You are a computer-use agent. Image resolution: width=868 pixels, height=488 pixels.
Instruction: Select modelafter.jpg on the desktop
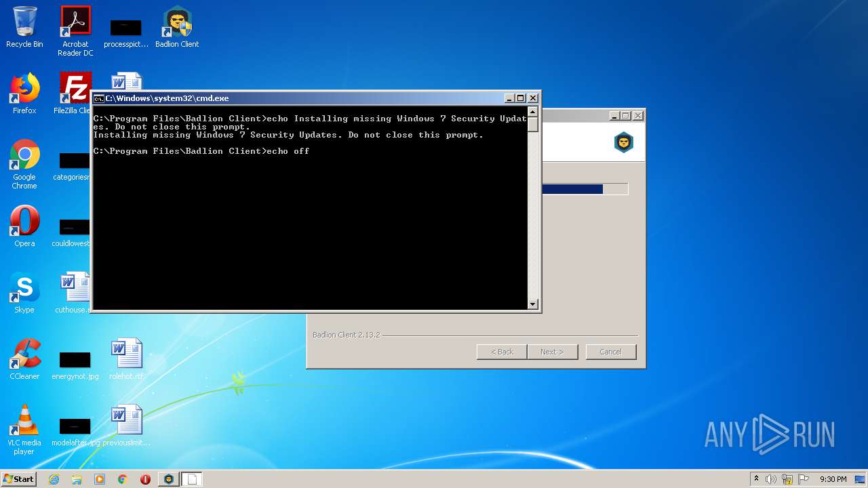75,431
